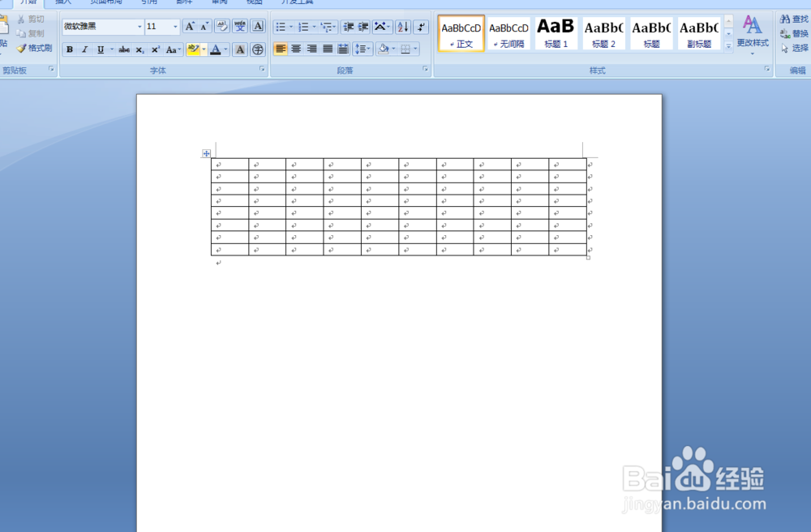
Task: Open the 字体 dialog launcher
Action: (x=262, y=69)
